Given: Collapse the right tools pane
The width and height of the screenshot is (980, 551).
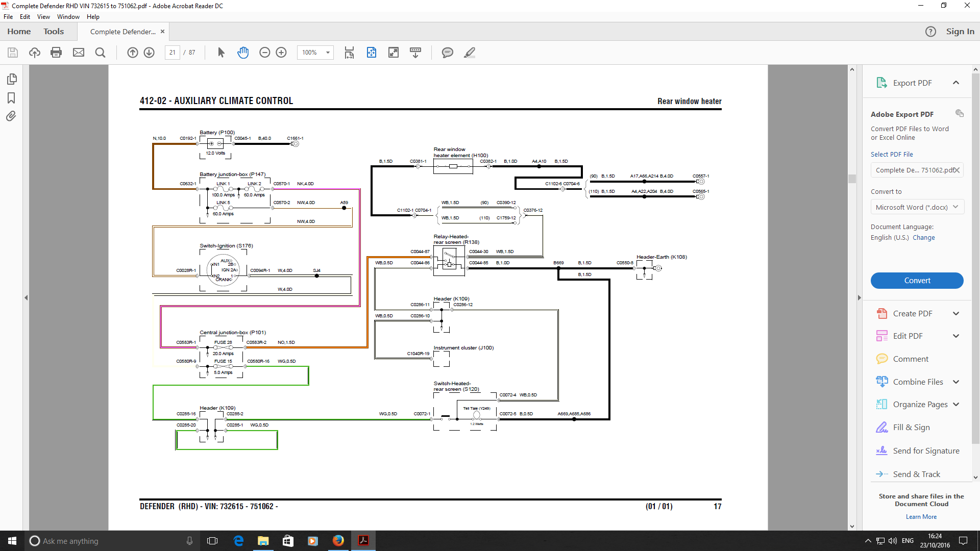Looking at the screenshot, I should (x=859, y=297).
